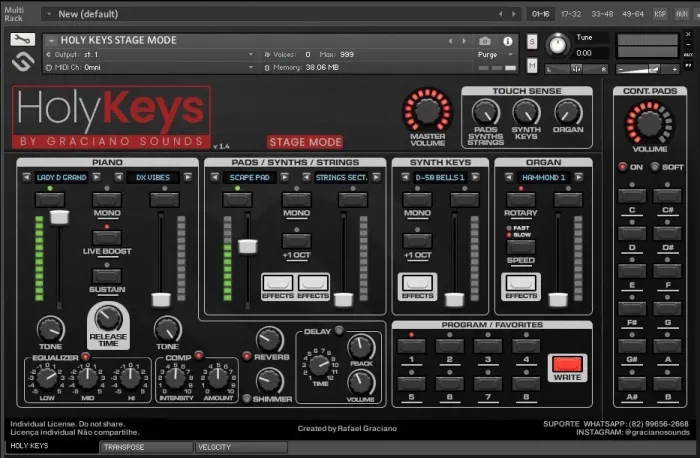This screenshot has height=458, width=700.
Task: Switch to channels 33-48 tab
Action: [602, 14]
